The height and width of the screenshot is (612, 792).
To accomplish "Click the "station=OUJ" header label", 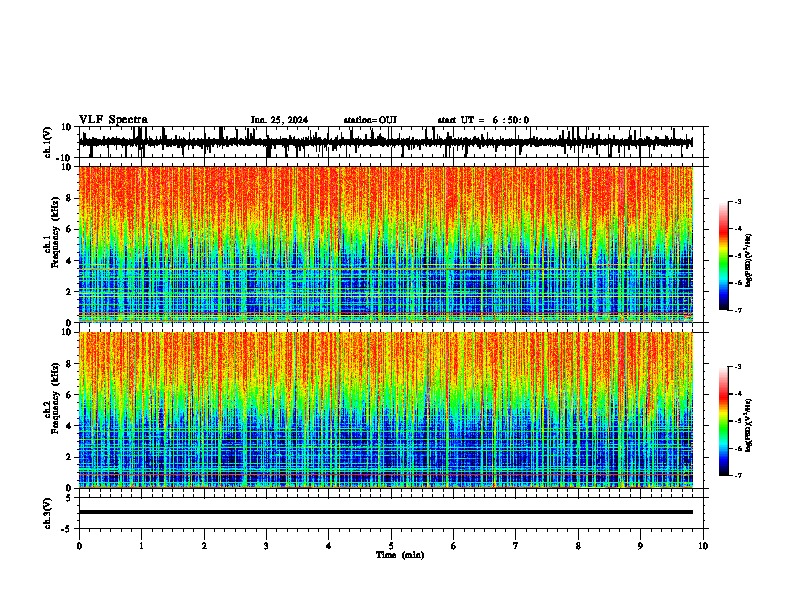I will click(370, 120).
